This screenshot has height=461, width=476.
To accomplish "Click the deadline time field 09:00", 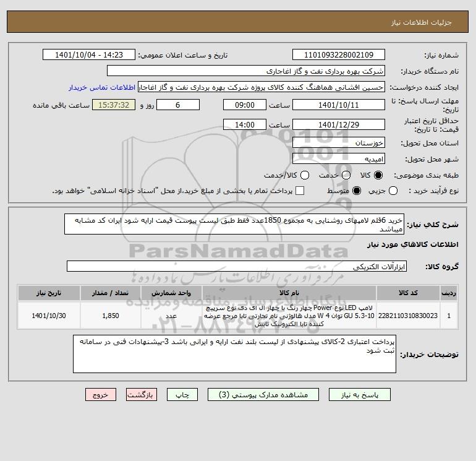I will (245, 105).
